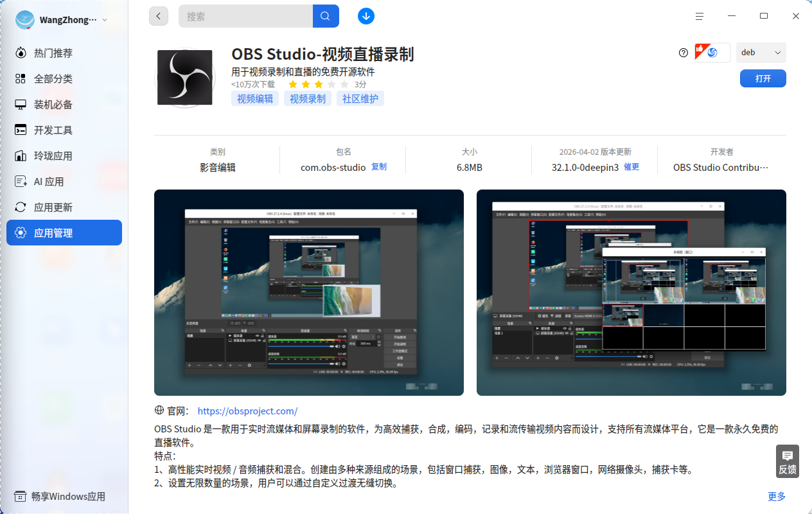Open the obsproject.com website link
Screen dimensions: 812x514
click(x=247, y=411)
